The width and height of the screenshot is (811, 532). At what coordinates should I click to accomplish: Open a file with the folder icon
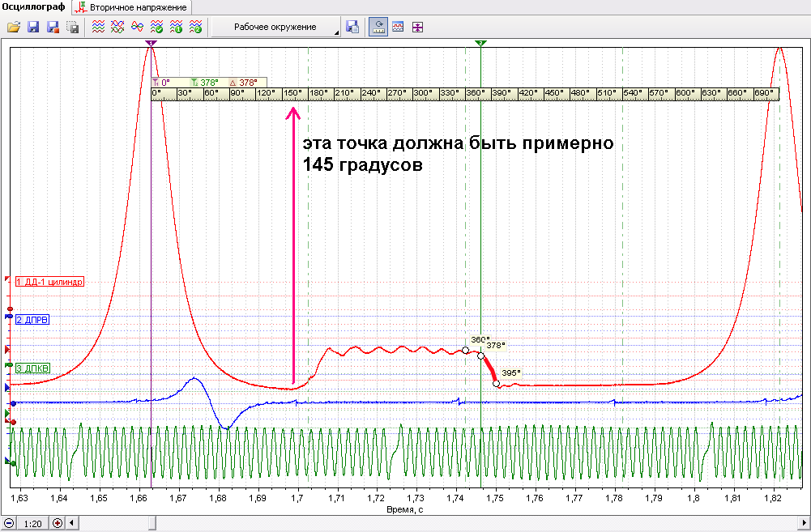[x=14, y=27]
